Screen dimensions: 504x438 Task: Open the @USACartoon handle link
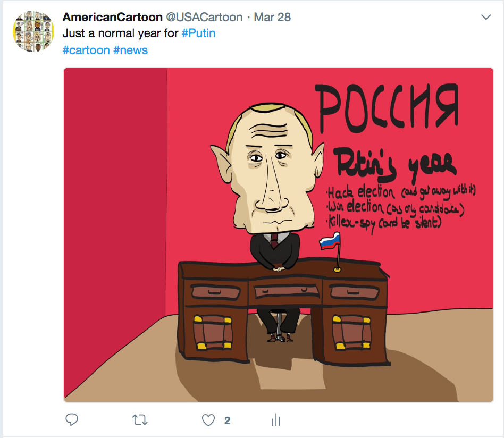[204, 17]
